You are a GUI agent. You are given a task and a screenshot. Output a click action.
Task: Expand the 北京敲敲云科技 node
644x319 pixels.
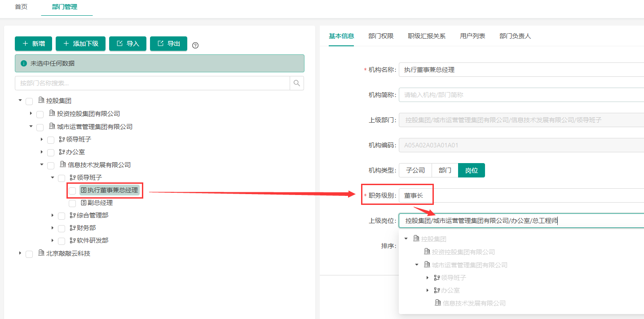(x=20, y=253)
